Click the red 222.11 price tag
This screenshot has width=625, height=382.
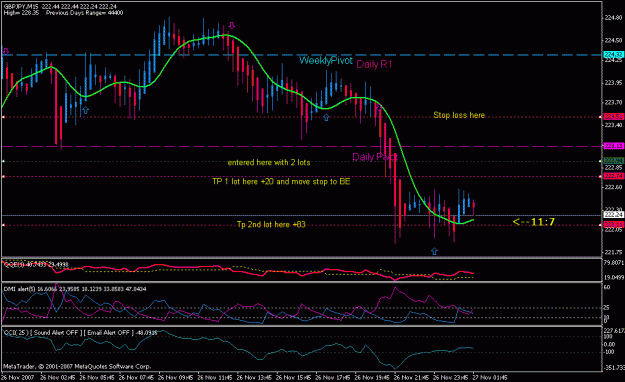[613, 225]
